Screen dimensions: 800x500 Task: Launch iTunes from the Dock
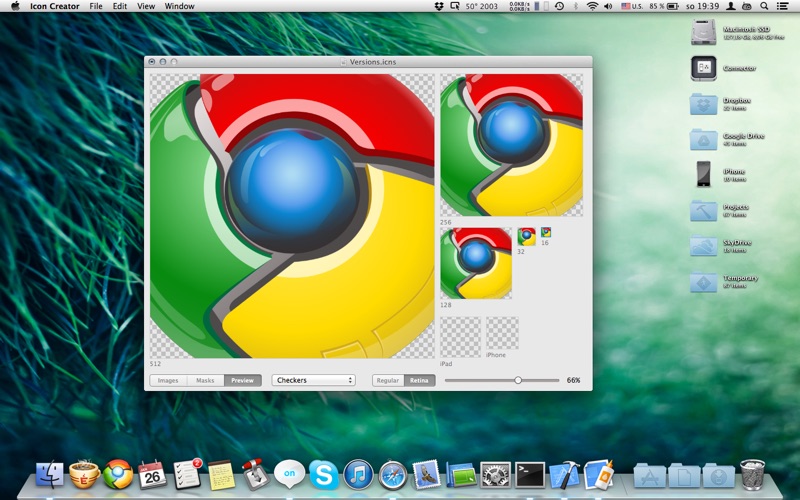pos(358,474)
